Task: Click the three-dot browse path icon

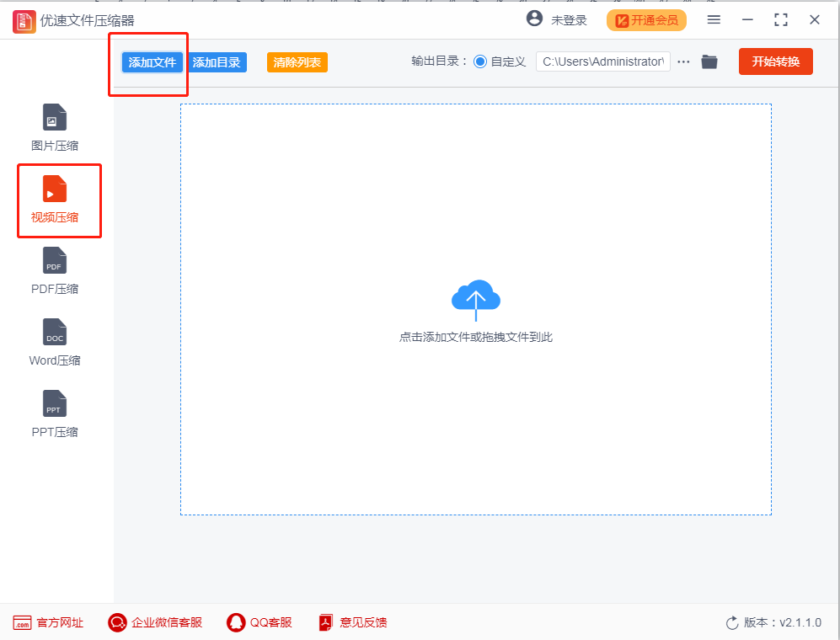Action: point(683,62)
